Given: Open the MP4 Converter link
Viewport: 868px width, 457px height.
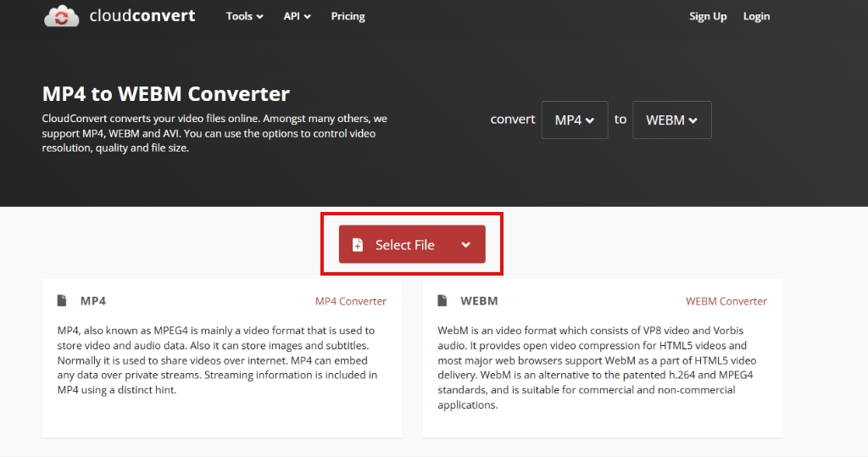Looking at the screenshot, I should (x=350, y=301).
